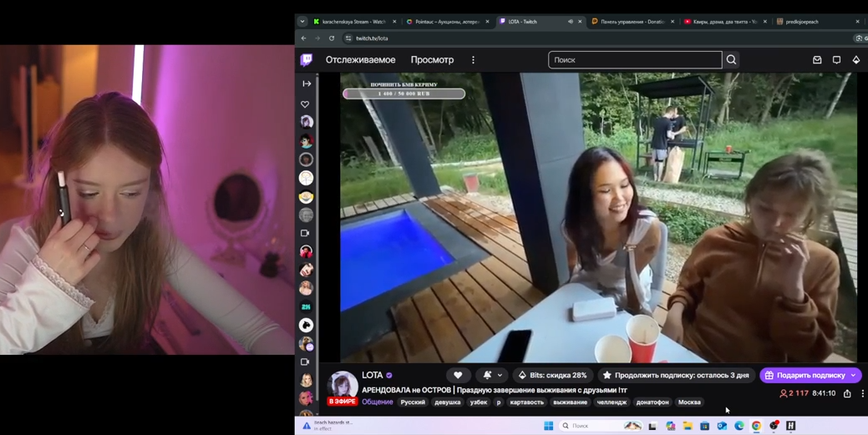The height and width of the screenshot is (435, 868).
Task: Click the search magnifier button
Action: [731, 60]
